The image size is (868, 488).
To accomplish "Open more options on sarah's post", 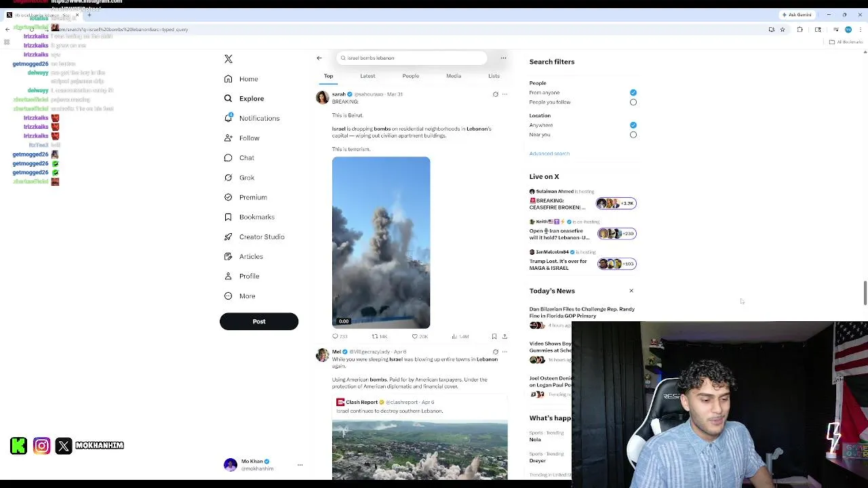I will click(x=505, y=94).
